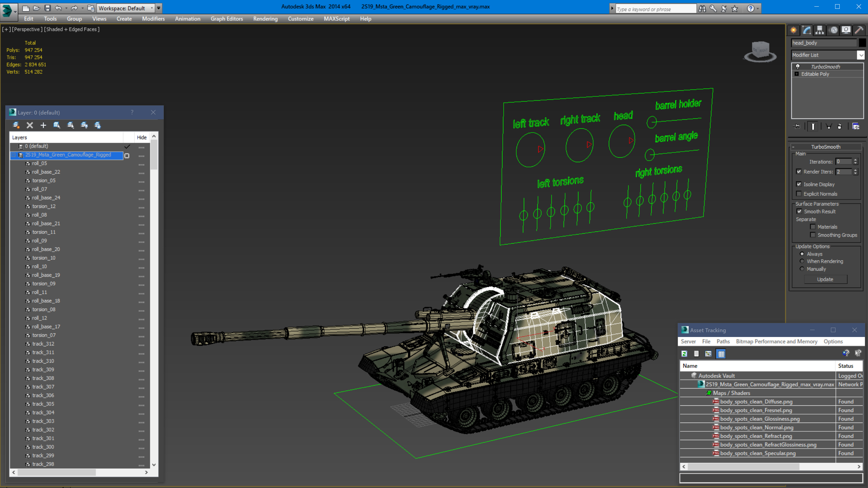Click the New Scene icon

26,8
